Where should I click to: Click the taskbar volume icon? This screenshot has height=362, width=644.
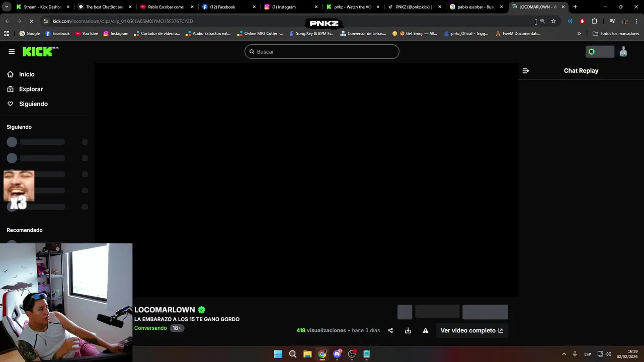tap(608, 354)
